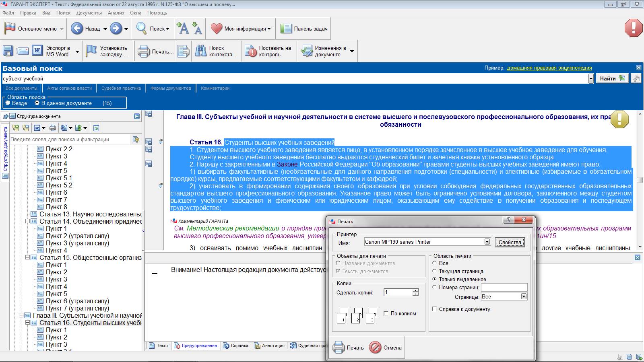Switch to the Аннотация bottom tab
This screenshot has height=362, width=644.
pos(269,346)
